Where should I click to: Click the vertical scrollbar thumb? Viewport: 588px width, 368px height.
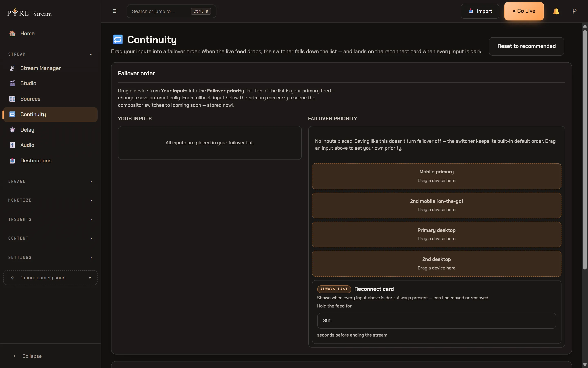(x=585, y=150)
